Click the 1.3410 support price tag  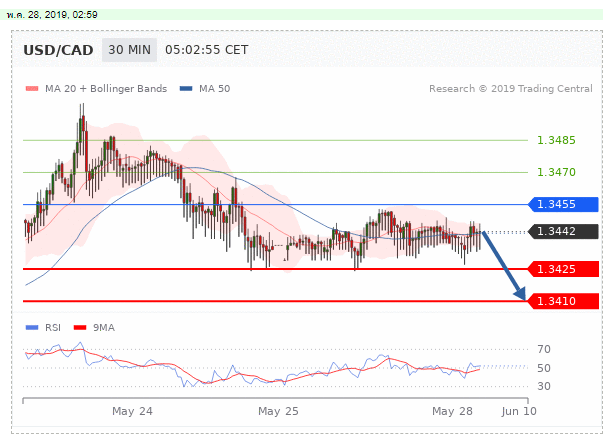click(563, 301)
